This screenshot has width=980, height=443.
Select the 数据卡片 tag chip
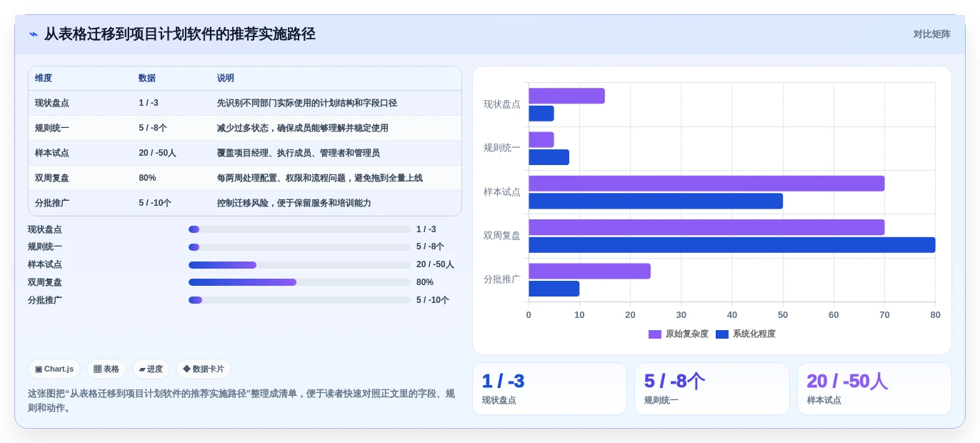(204, 369)
